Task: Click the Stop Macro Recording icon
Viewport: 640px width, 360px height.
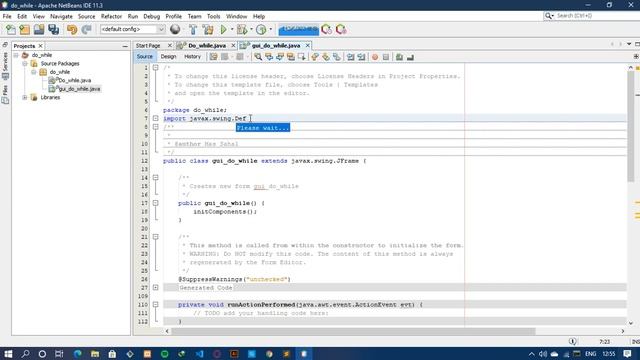Action: coord(386,57)
